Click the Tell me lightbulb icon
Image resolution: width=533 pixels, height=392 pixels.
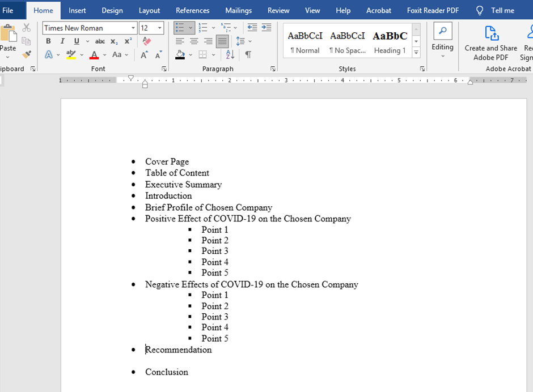point(479,11)
